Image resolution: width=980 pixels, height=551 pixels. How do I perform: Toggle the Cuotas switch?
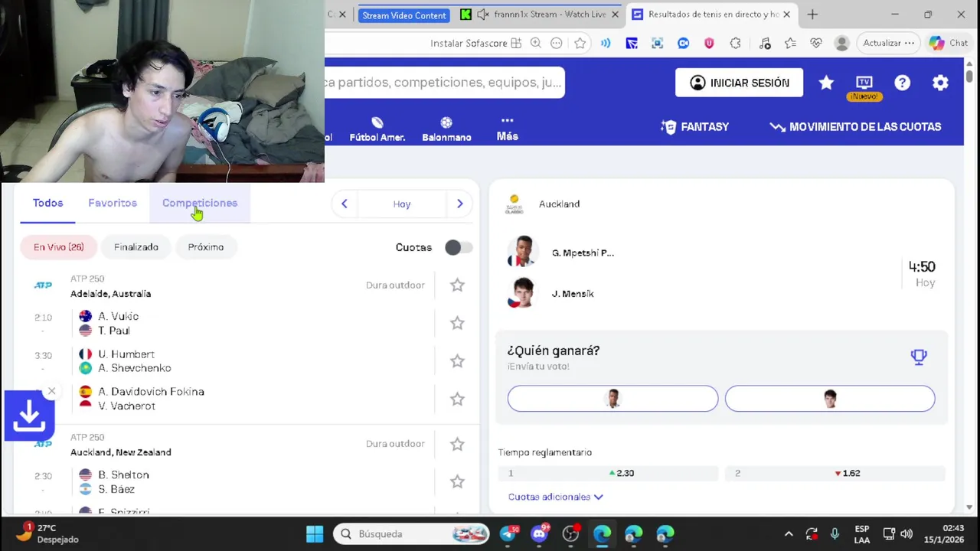click(459, 247)
